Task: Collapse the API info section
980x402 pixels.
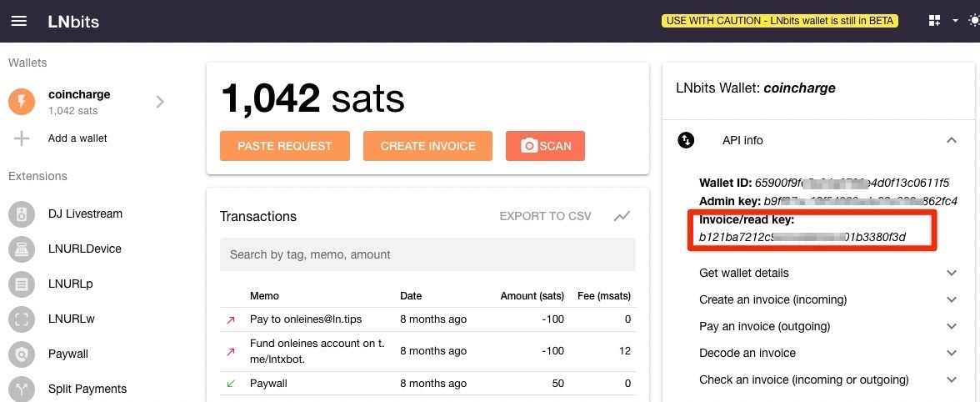Action: pyautogui.click(x=952, y=141)
